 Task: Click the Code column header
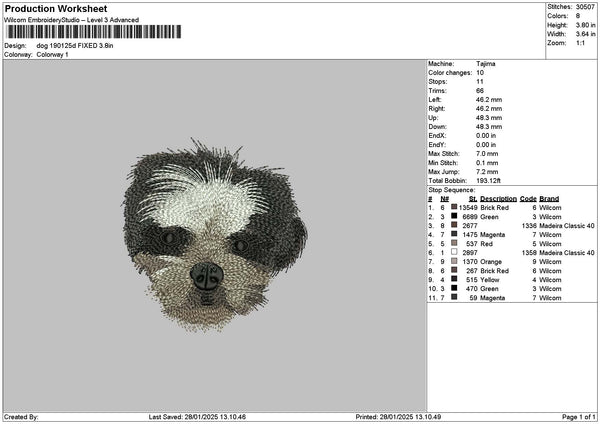click(528, 198)
